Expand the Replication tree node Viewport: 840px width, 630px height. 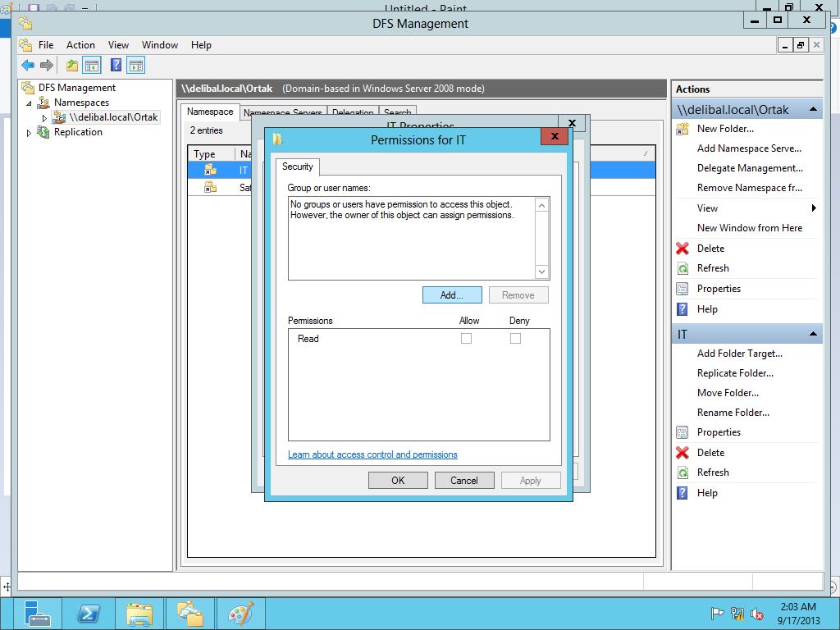coord(30,132)
